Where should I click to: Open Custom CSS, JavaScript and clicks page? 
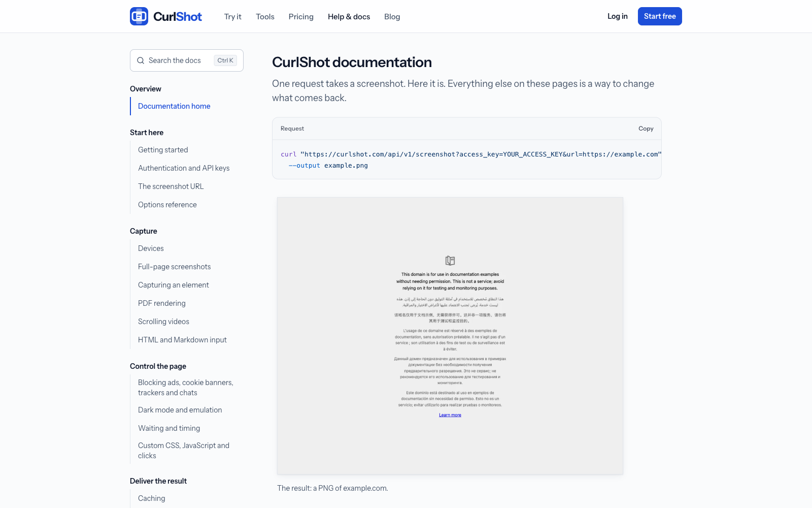(x=184, y=451)
